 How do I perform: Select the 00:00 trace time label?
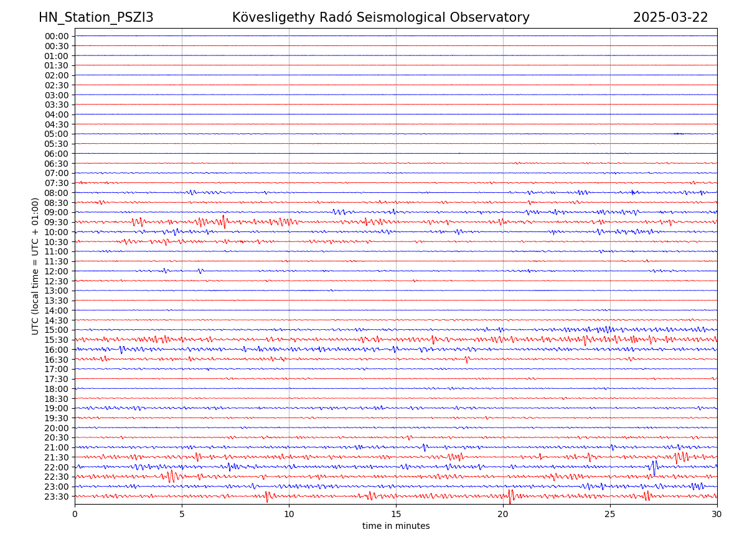point(57,36)
